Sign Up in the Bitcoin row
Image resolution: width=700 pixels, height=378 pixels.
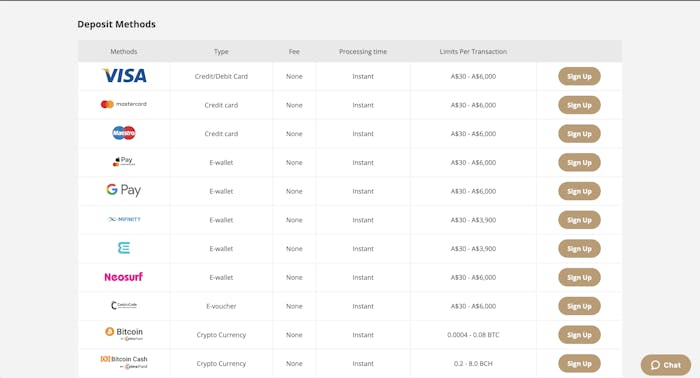(x=579, y=335)
